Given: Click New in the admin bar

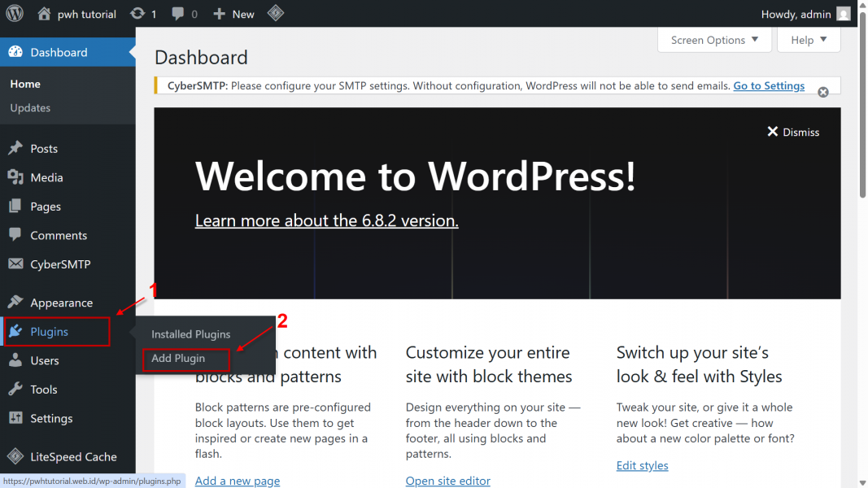Looking at the screenshot, I should point(243,14).
